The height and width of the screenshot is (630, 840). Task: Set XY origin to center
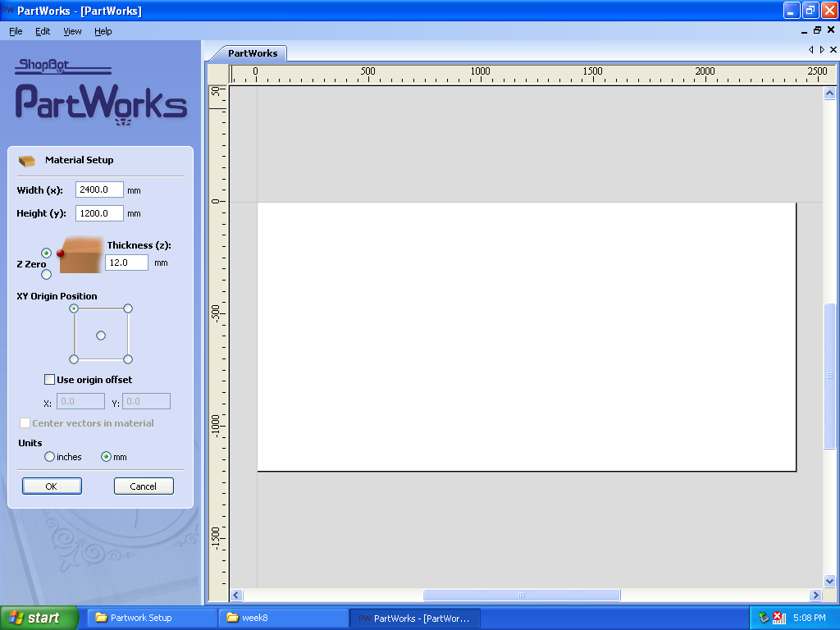point(101,336)
